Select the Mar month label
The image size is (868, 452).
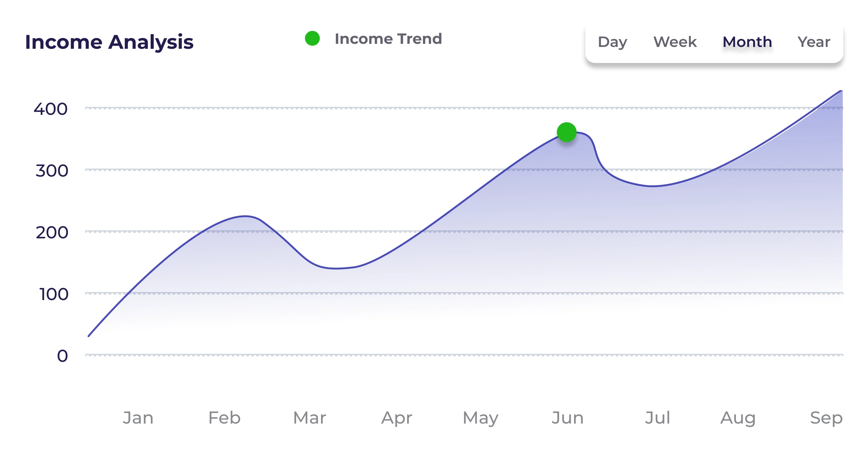point(310,418)
